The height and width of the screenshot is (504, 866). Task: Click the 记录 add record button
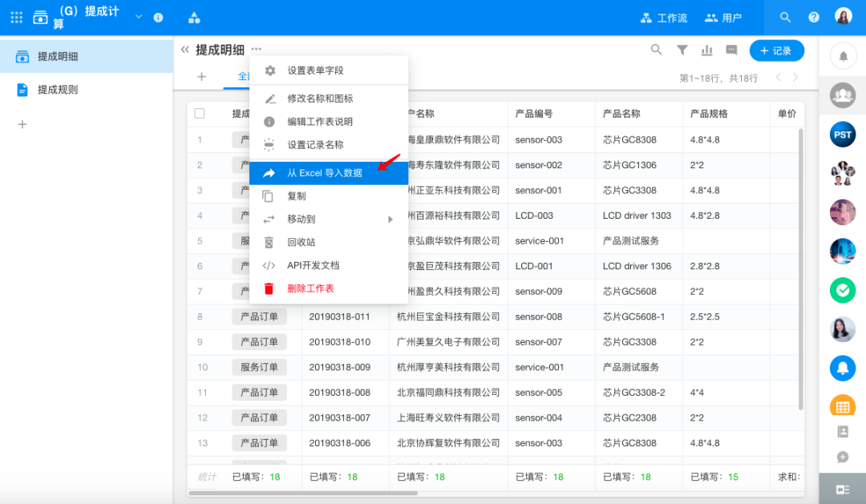click(776, 50)
